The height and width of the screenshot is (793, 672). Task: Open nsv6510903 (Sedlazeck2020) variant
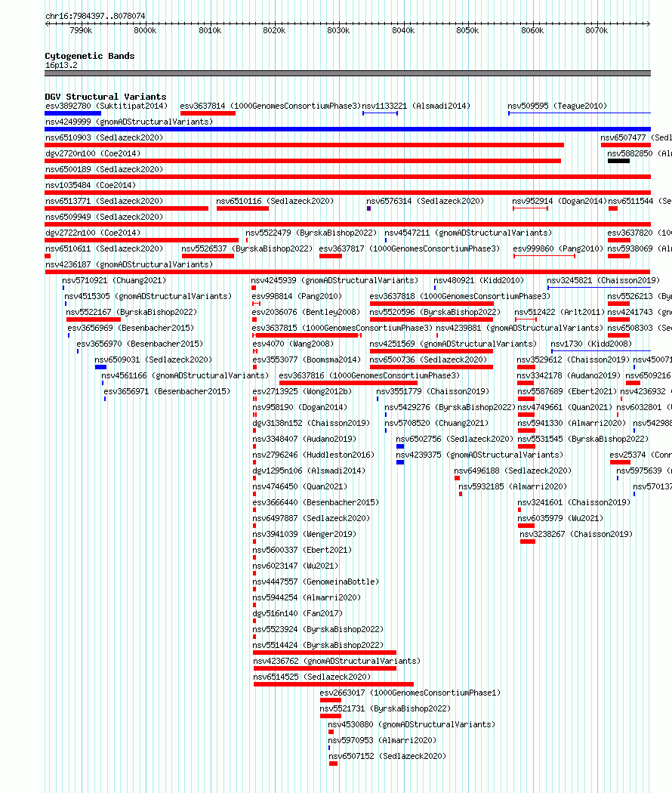pos(104,137)
